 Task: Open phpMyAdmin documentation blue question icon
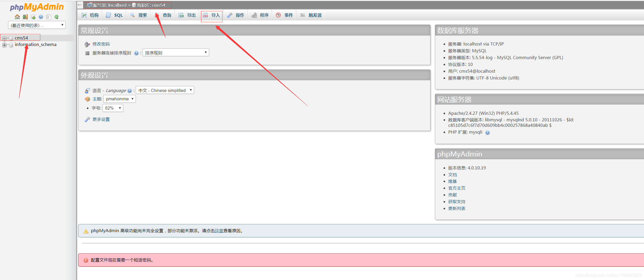point(41,17)
